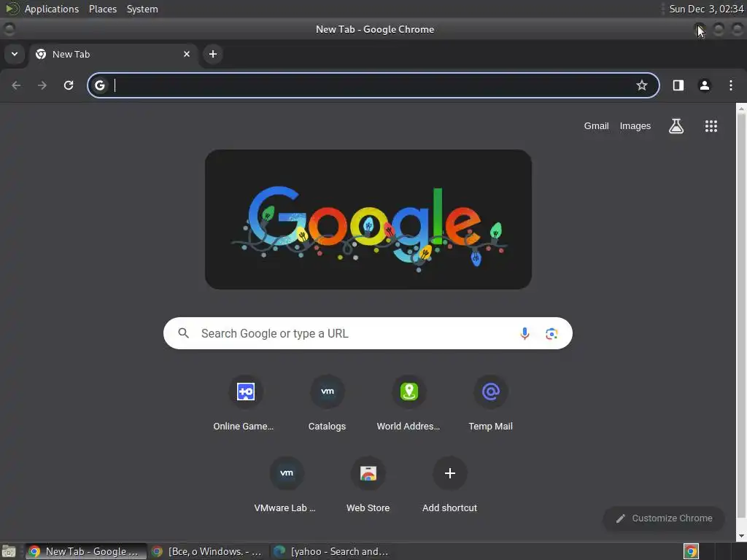
Task: Click the Search Google or type a URL box
Action: pos(368,333)
